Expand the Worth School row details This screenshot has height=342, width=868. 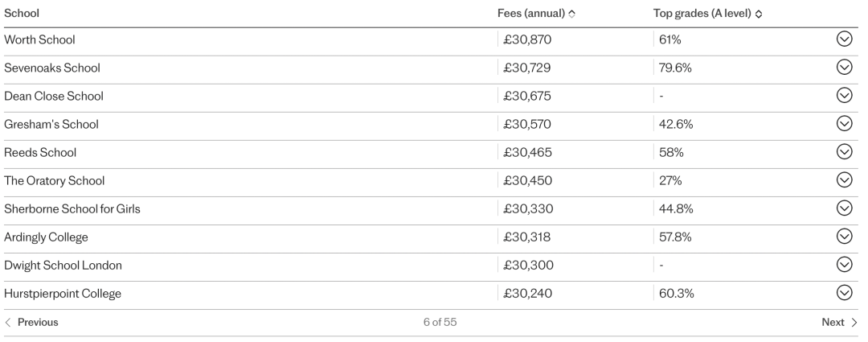pos(844,39)
